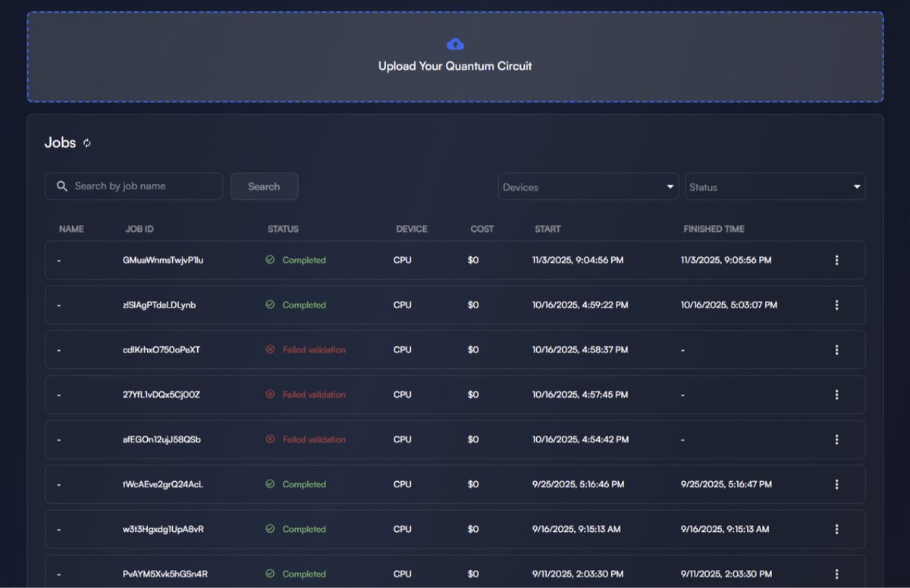
Task: Click start time 10/16/2025, 4:57:45 PM
Action: coord(580,394)
